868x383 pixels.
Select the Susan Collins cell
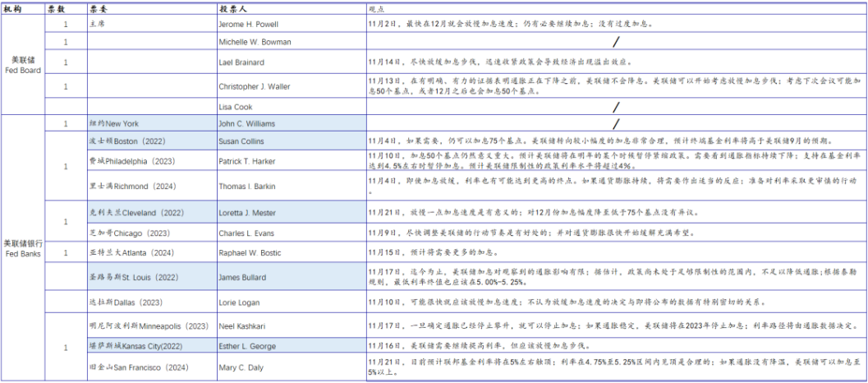click(292, 141)
